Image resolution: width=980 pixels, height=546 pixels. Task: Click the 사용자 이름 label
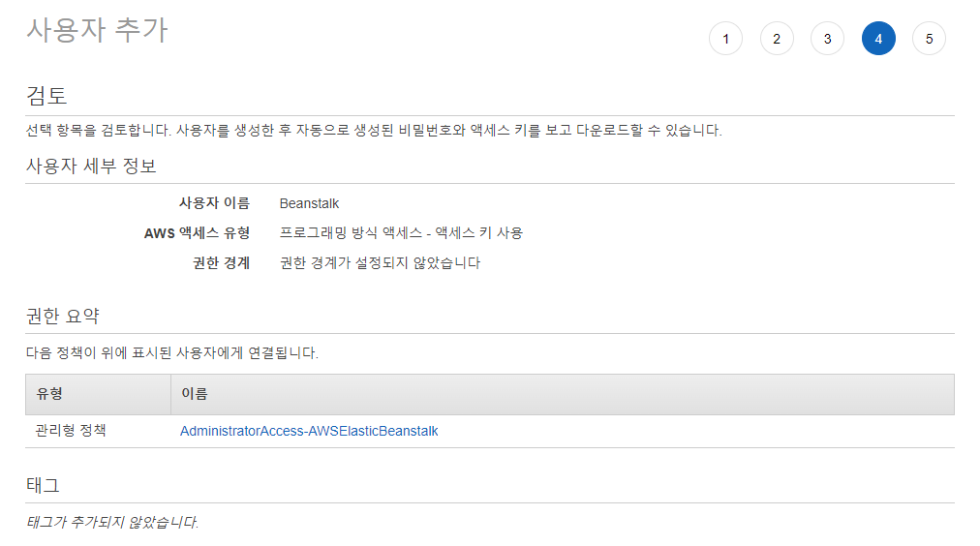214,203
